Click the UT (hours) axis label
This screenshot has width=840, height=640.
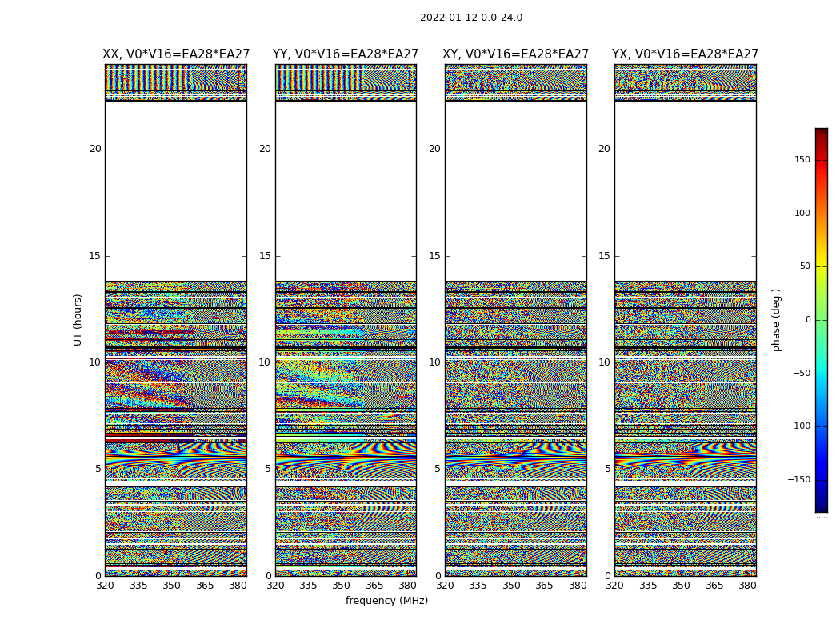click(x=78, y=320)
